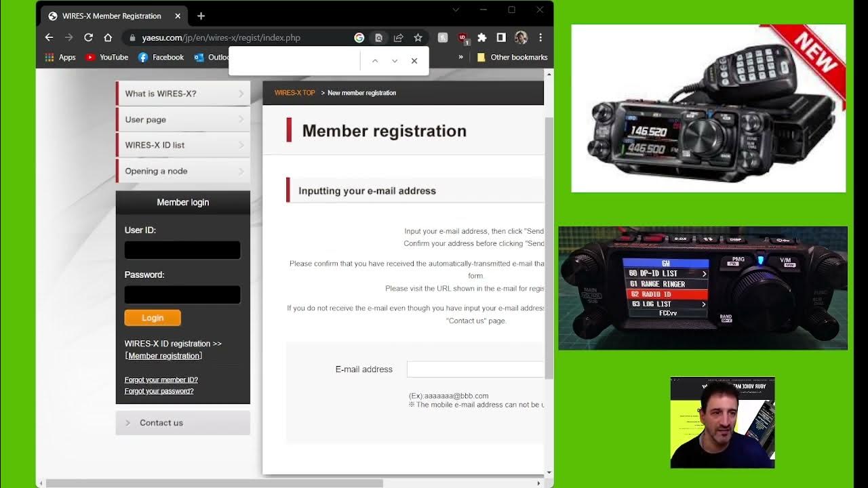Jump to previous find result
This screenshot has height=488, width=868.
pos(375,61)
